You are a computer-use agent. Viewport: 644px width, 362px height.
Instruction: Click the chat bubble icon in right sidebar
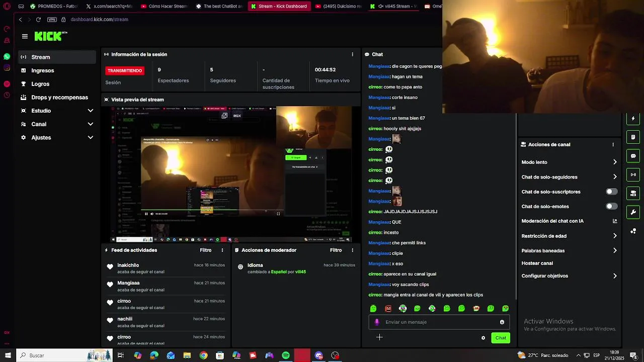[633, 156]
